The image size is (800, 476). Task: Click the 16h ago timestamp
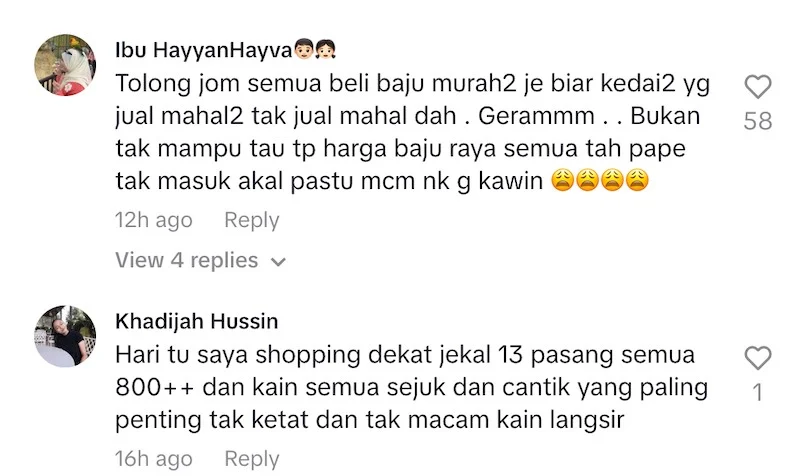tap(154, 458)
